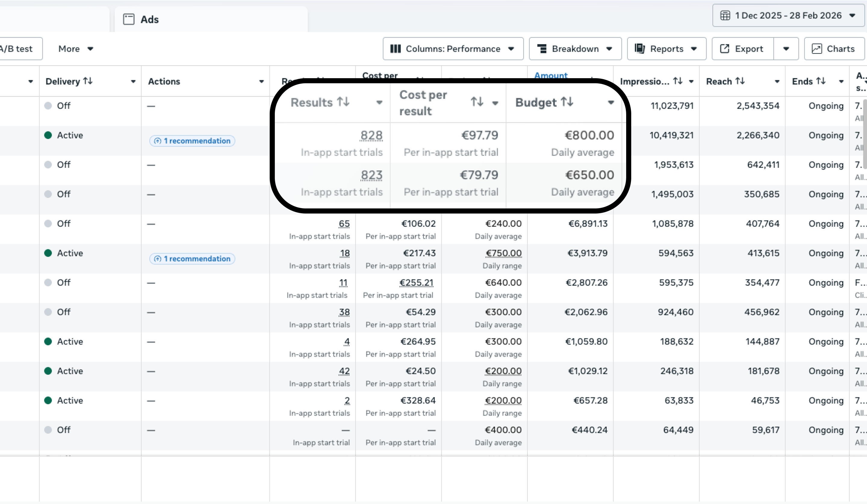Viewport: 867px width, 504px height.
Task: Click the Breakdown icon
Action: (542, 49)
